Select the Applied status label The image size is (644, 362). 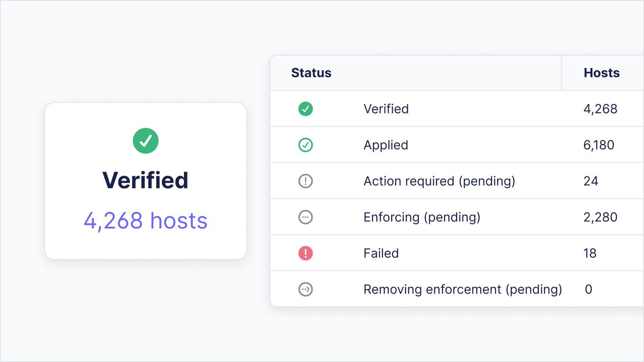(x=386, y=145)
